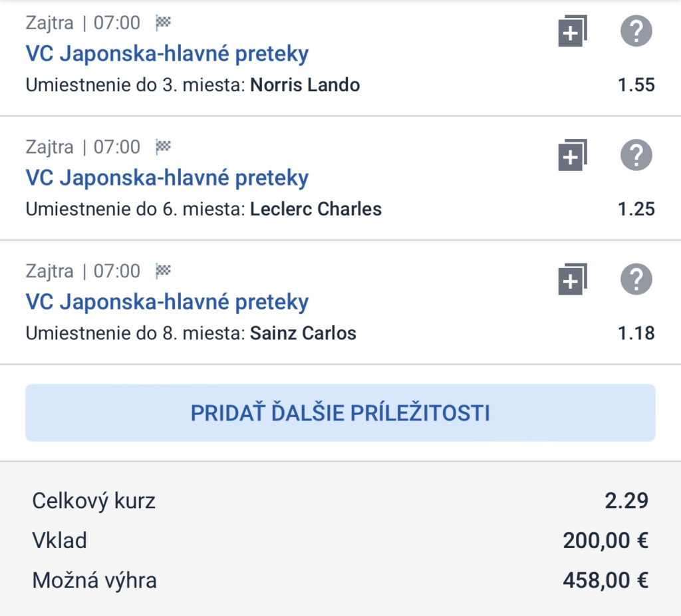Click the Pridať ďalšie príležitosti button
The width and height of the screenshot is (681, 616).
click(x=340, y=412)
